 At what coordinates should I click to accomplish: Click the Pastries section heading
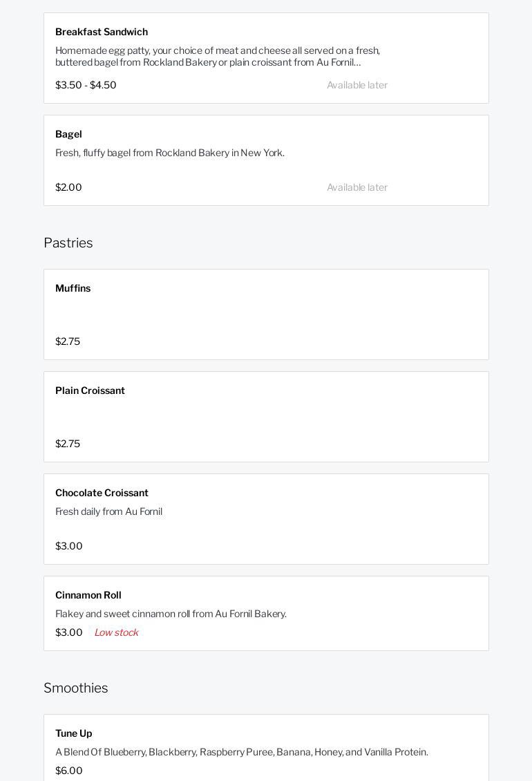coord(68,243)
